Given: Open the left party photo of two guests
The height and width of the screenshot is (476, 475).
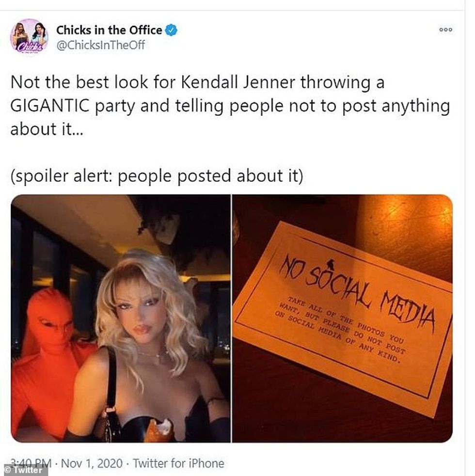Looking at the screenshot, I should coord(121,318).
